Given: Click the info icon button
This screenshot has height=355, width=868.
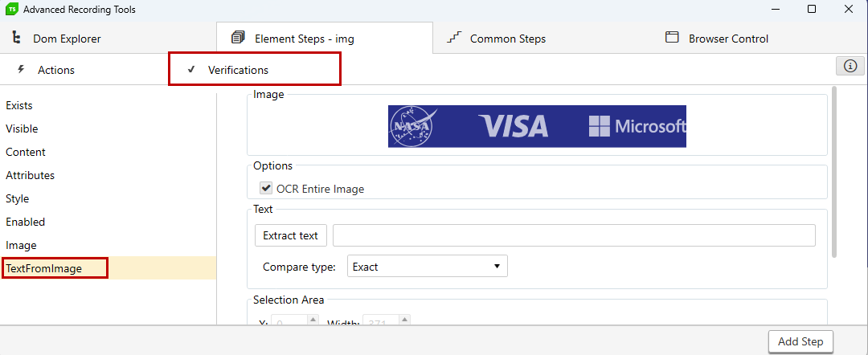Looking at the screenshot, I should click(x=850, y=67).
